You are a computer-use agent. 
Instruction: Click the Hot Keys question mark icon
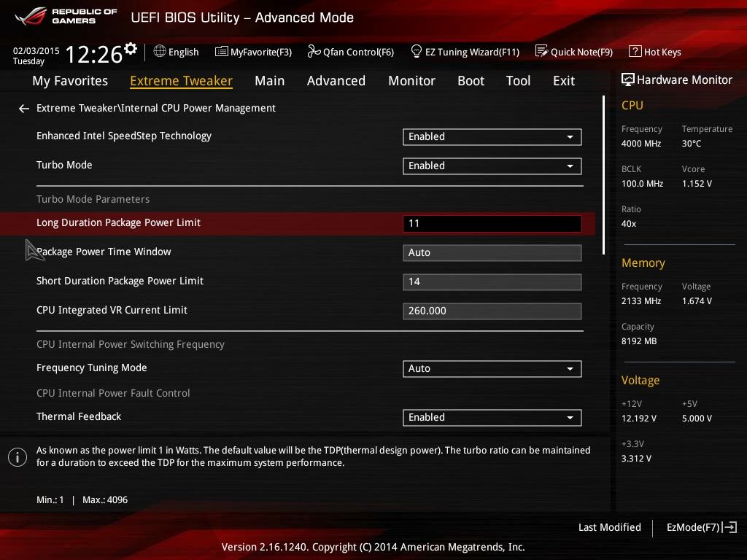[635, 51]
